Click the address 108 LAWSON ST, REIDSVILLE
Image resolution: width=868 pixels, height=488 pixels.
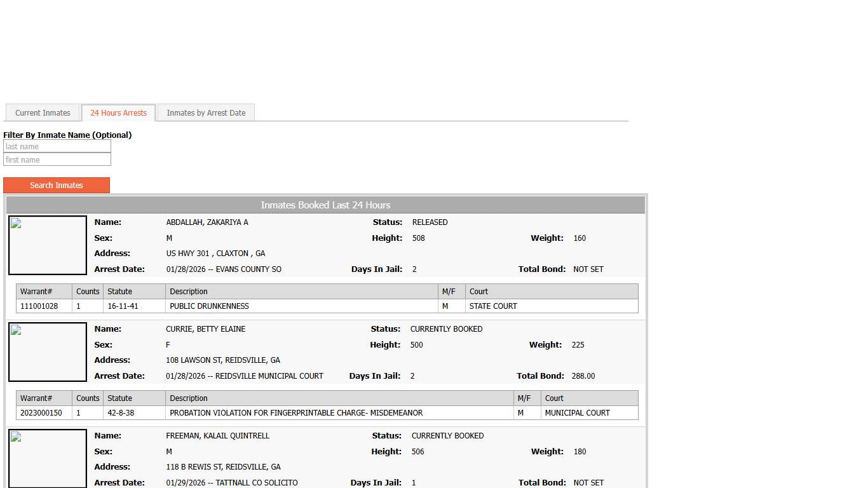(x=223, y=360)
